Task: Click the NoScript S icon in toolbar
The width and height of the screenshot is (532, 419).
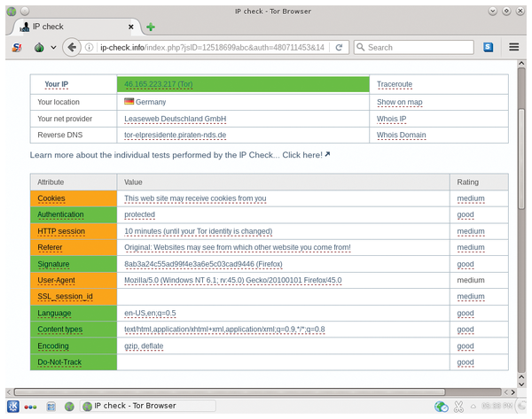Action: (x=17, y=48)
